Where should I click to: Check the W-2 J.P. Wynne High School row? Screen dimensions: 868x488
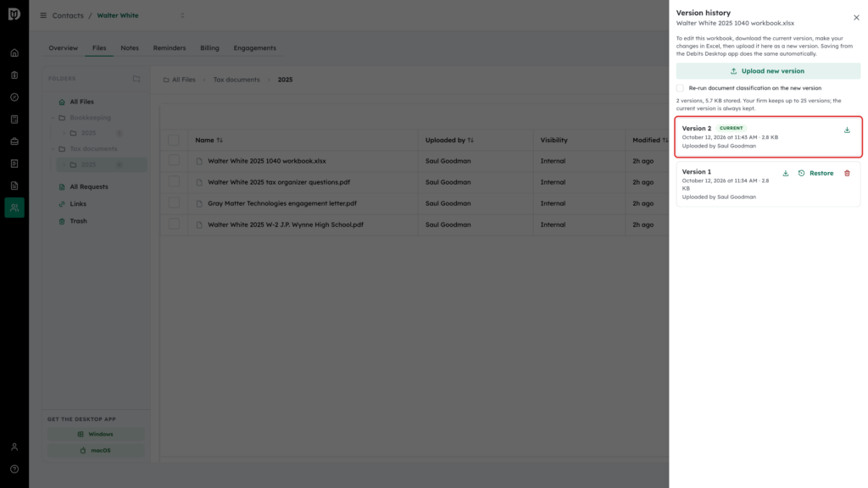coord(174,224)
